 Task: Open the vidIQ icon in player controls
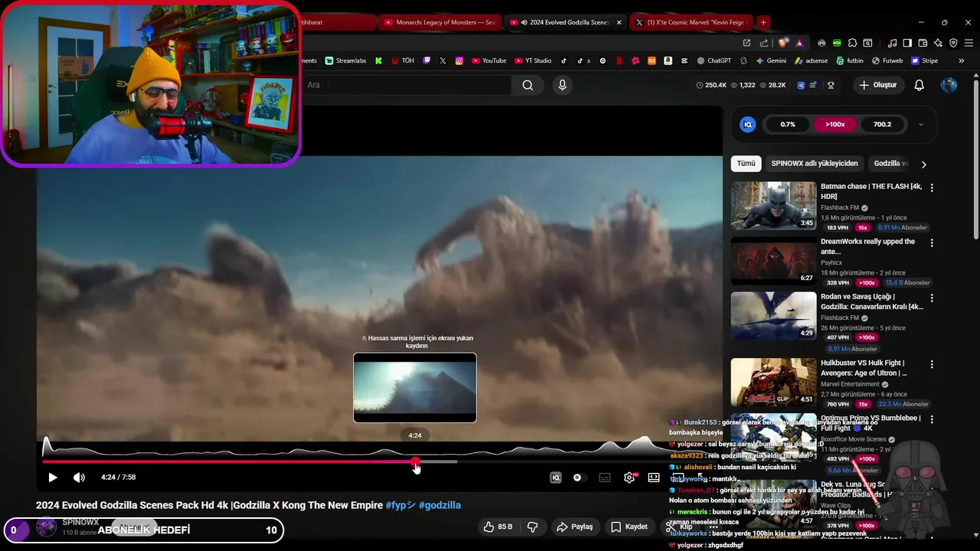556,478
